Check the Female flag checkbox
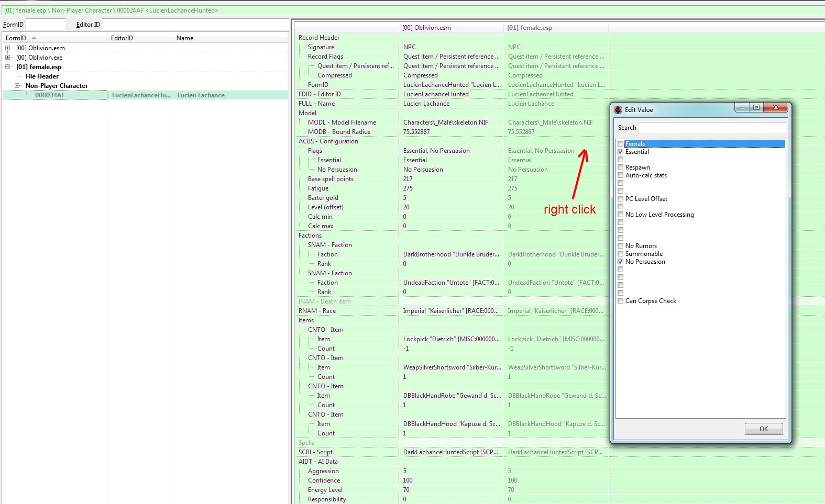Screen dimensions: 825x504 click(x=621, y=144)
